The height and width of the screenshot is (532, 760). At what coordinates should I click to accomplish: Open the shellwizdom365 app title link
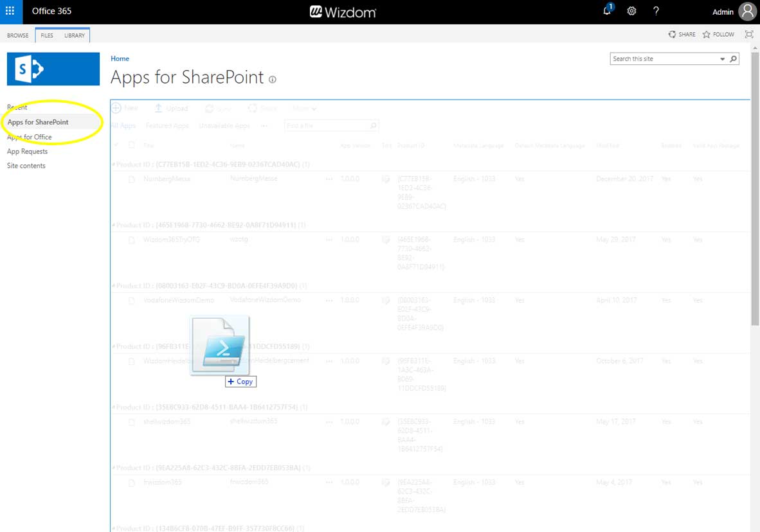pyautogui.click(x=167, y=422)
